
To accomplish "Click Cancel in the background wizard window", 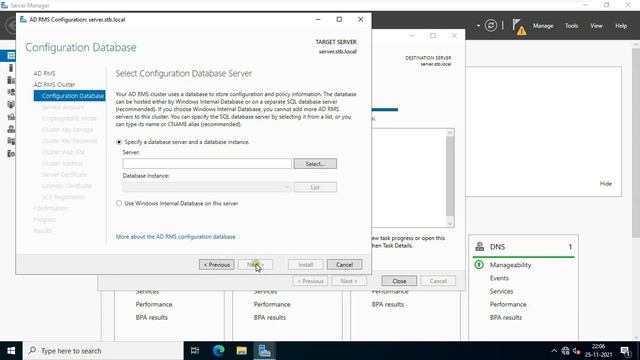I will click(x=438, y=281).
